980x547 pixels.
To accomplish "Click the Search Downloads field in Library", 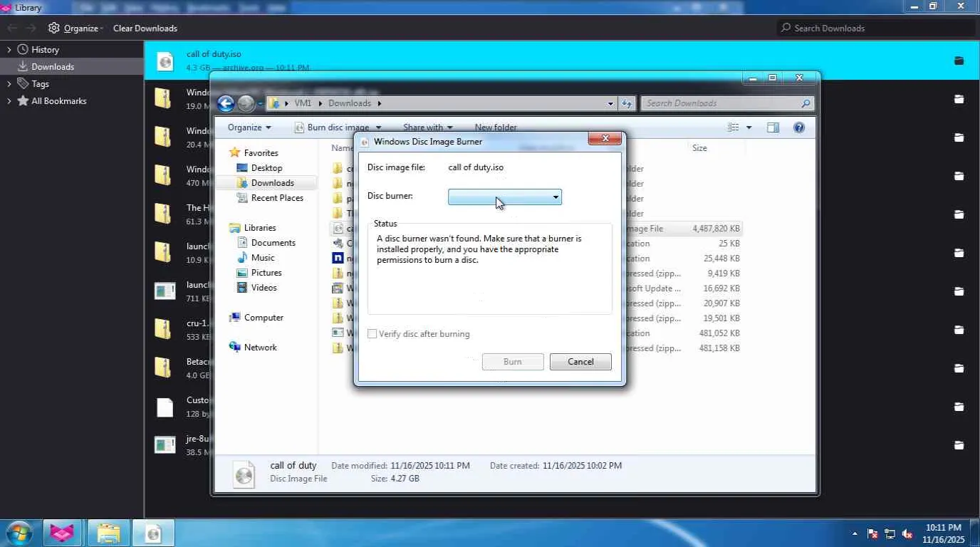I will pos(876,28).
